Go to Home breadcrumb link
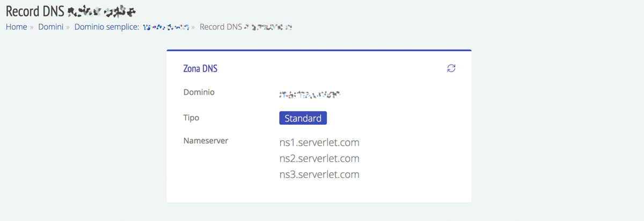The width and height of the screenshot is (644, 221). point(17,26)
